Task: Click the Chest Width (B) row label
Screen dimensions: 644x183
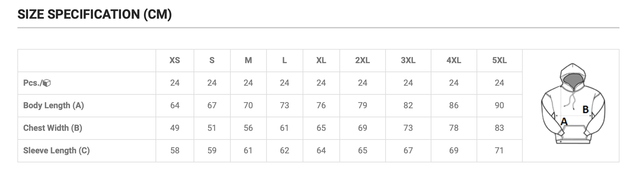Action: (53, 128)
